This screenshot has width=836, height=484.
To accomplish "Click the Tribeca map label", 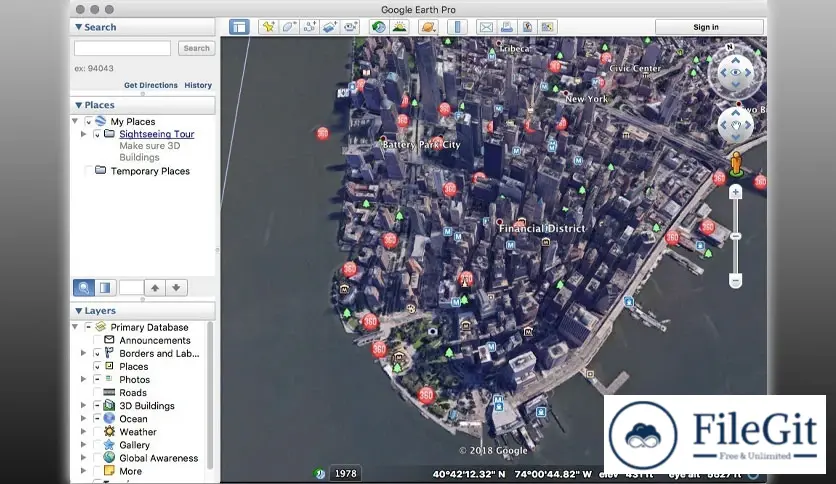I will click(515, 49).
